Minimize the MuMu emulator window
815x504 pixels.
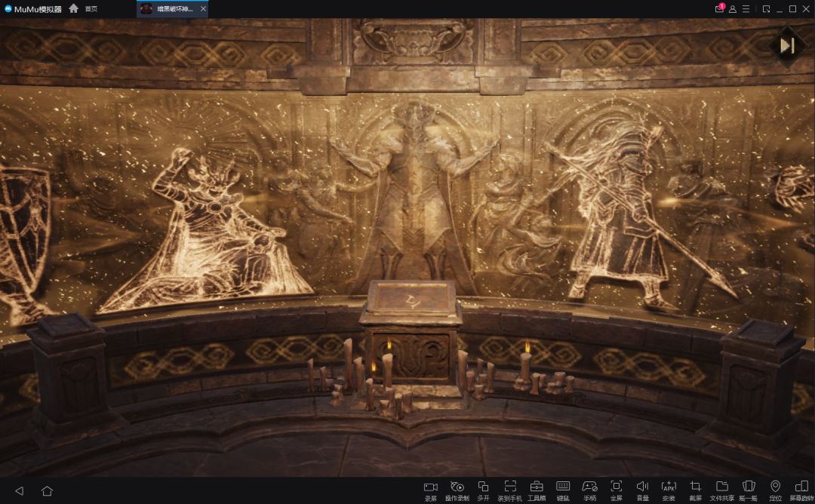tap(779, 9)
